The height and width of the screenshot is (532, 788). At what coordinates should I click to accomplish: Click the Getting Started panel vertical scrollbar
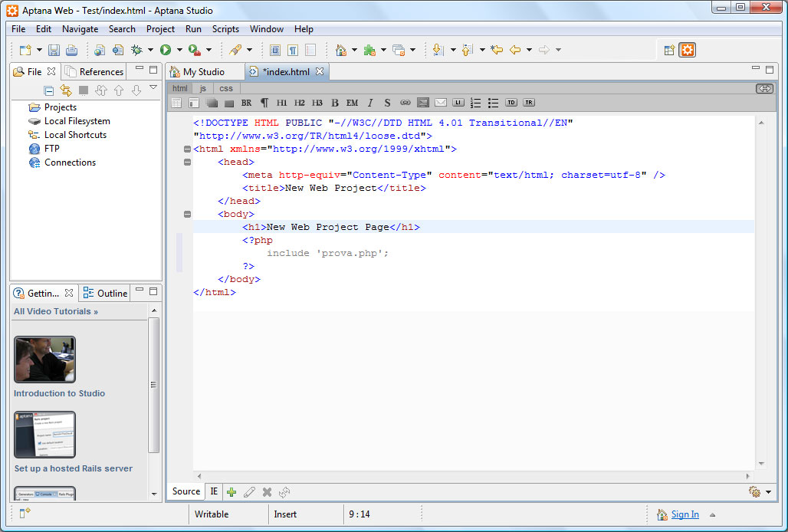click(x=154, y=385)
